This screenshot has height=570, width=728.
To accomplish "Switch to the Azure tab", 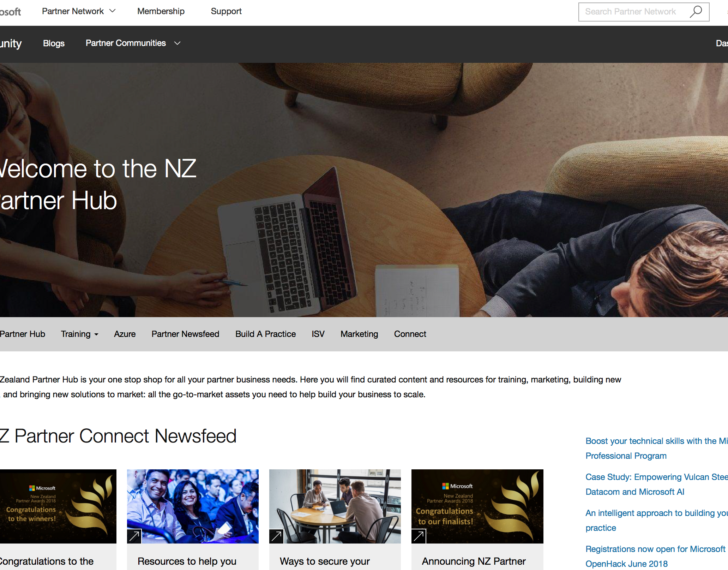I will (x=125, y=334).
